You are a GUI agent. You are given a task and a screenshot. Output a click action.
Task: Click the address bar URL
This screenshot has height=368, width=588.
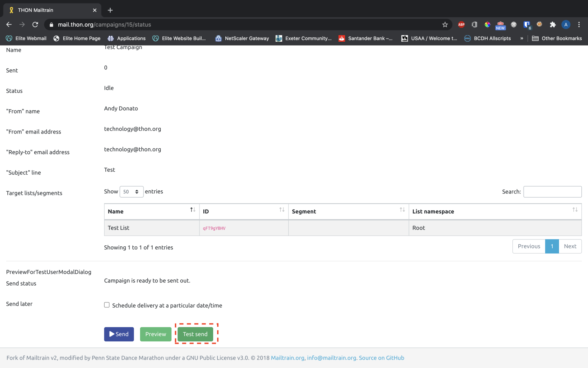pos(104,25)
